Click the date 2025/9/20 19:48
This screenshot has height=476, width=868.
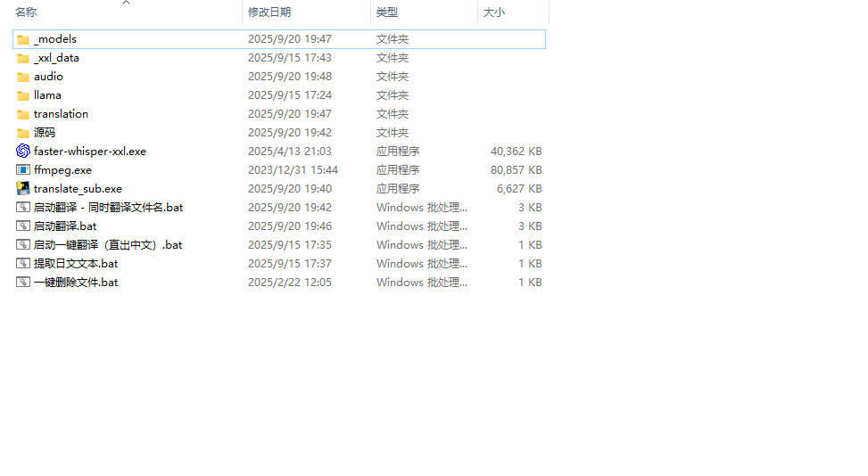[x=290, y=77]
